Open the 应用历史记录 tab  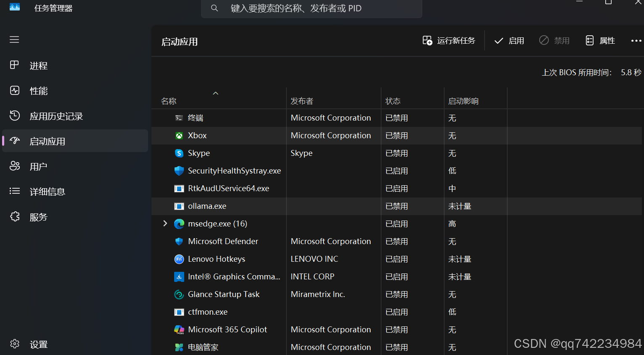coord(75,116)
